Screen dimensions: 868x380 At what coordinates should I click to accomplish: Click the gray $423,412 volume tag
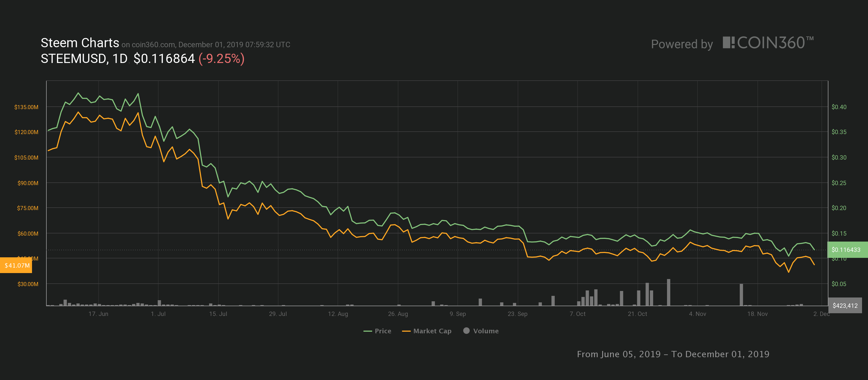845,306
